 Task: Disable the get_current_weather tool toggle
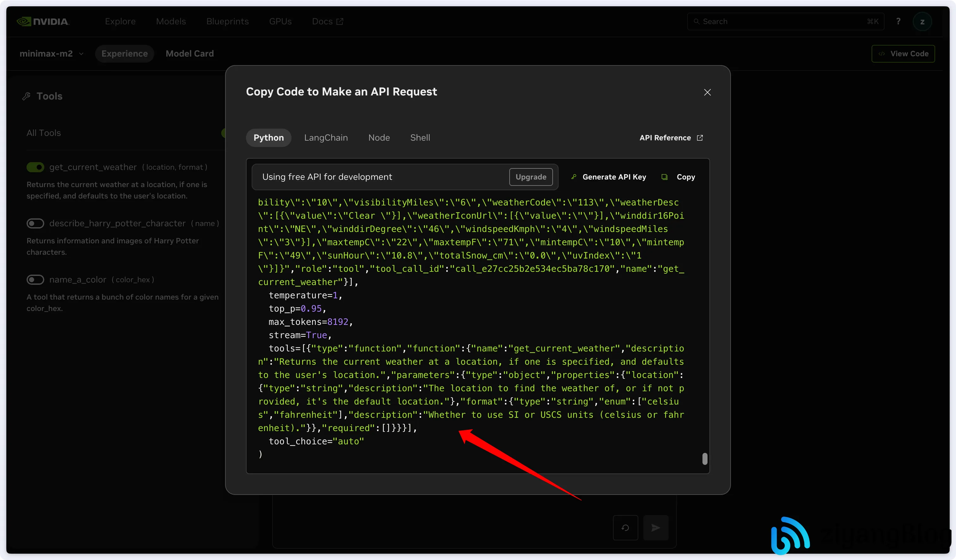tap(35, 167)
